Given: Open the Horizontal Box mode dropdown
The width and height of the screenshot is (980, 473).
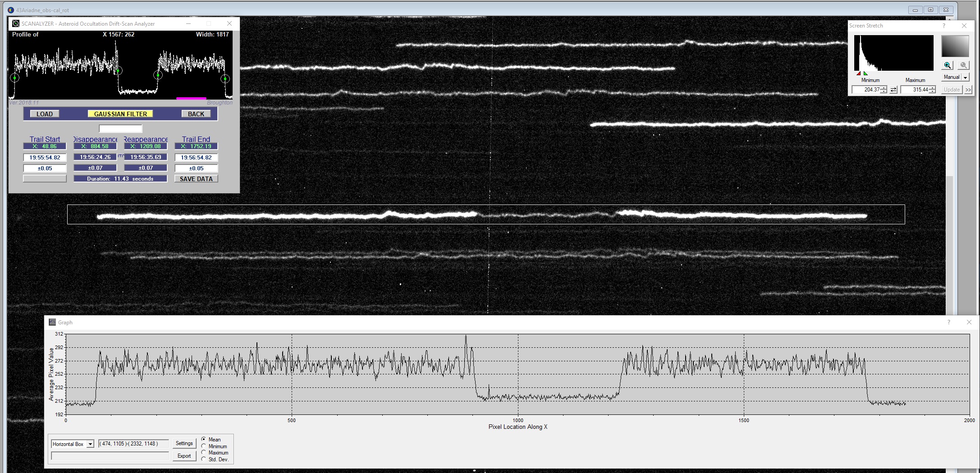Looking at the screenshot, I should click(x=90, y=444).
